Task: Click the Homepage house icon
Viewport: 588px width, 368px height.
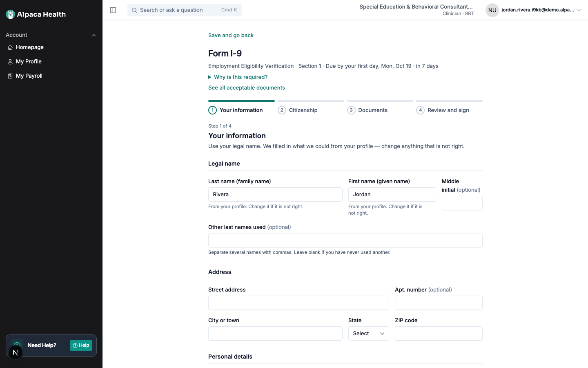Action: coord(10,47)
